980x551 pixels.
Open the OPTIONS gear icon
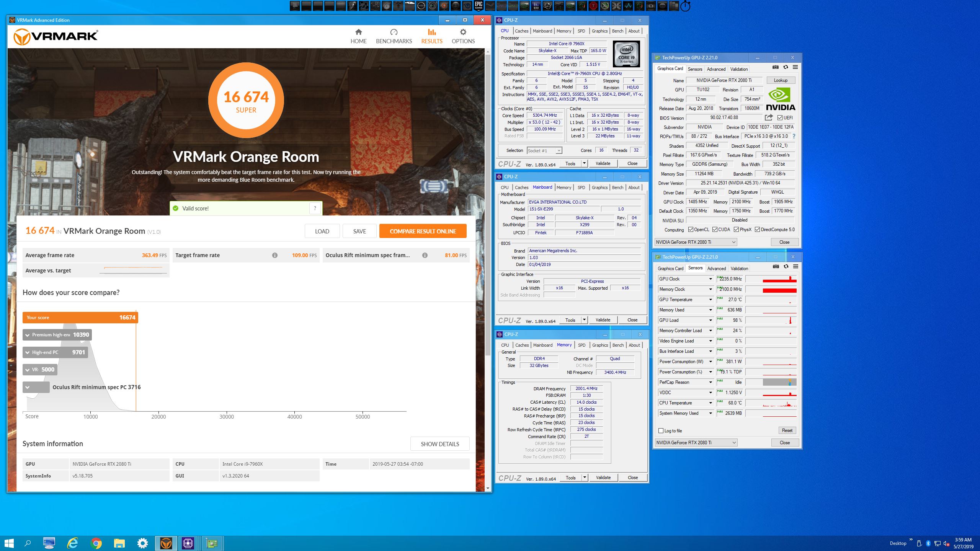(x=463, y=32)
